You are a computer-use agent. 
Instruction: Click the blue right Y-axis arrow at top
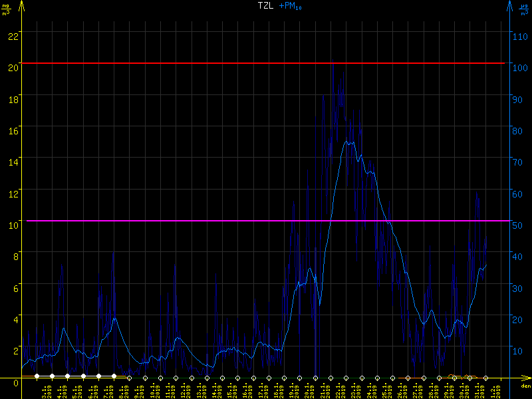(509, 6)
